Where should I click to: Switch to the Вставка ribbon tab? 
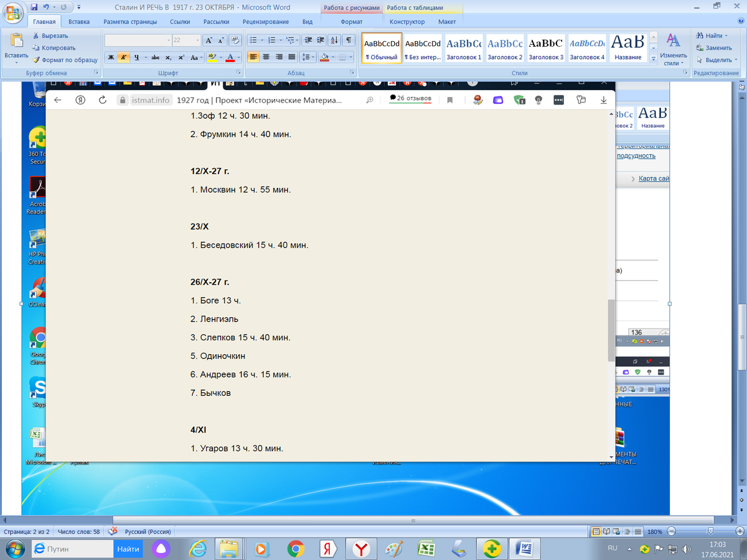coord(79,22)
